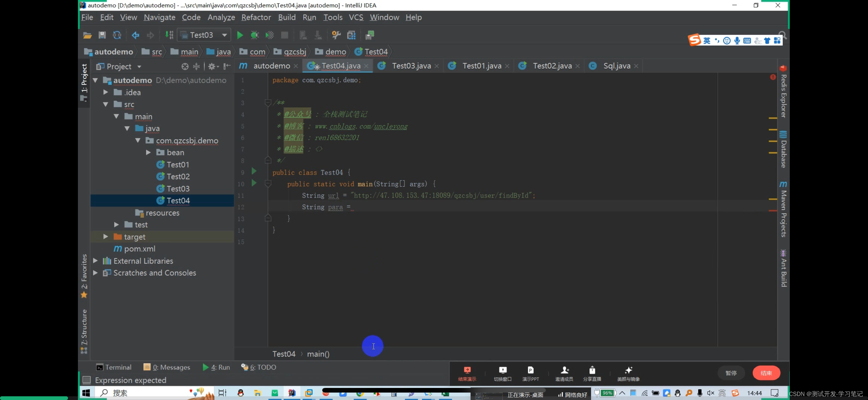Click the Debug tool icon
This screenshot has width=868, height=400.
(254, 35)
